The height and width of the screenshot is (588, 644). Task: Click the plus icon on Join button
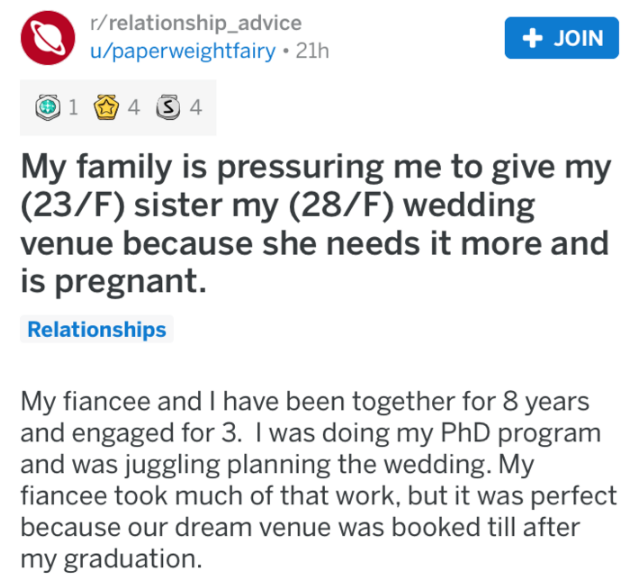click(x=534, y=38)
